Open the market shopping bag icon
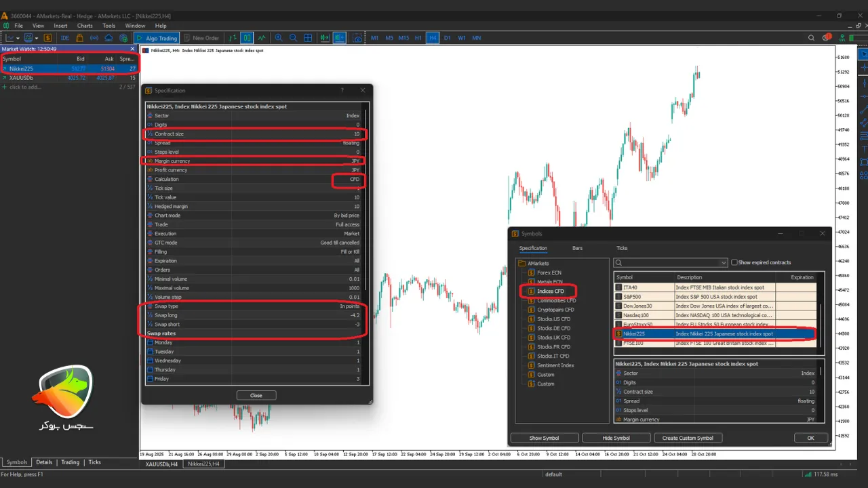This screenshot has height=488, width=868. pos(80,38)
